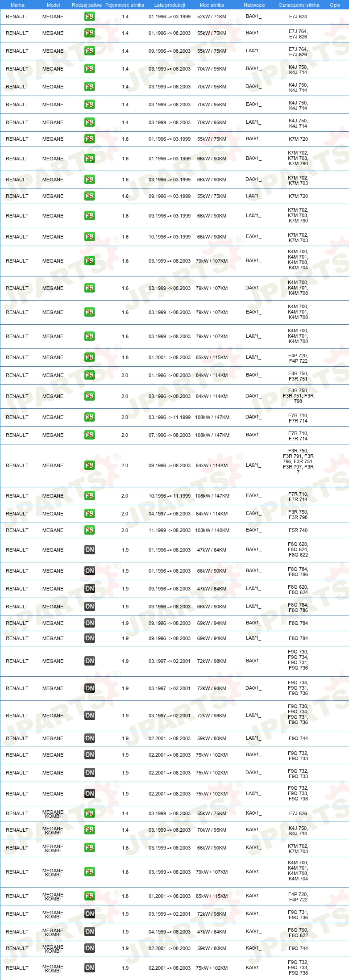Select the EA0/1_ body cell in F5R 740 row
The height and width of the screenshot is (980, 349).
point(253,530)
